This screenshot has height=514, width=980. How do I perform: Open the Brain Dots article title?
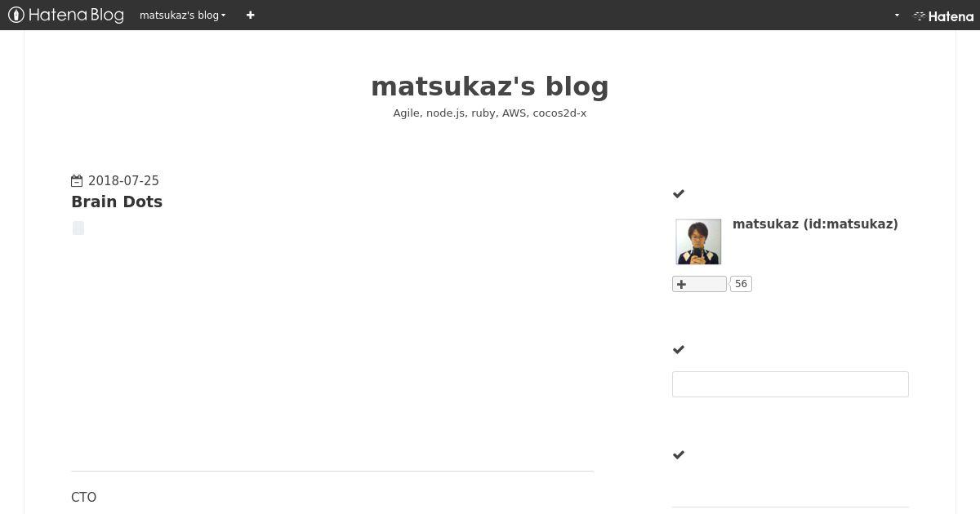coord(117,202)
